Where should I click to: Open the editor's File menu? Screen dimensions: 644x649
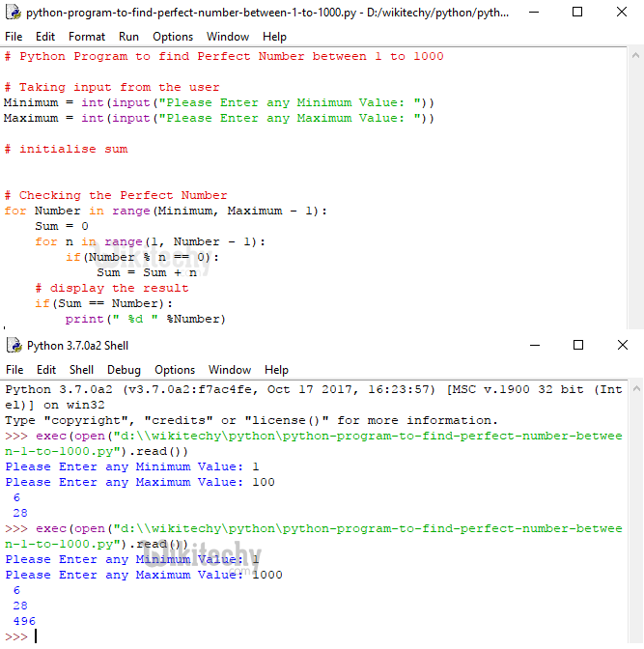14,37
